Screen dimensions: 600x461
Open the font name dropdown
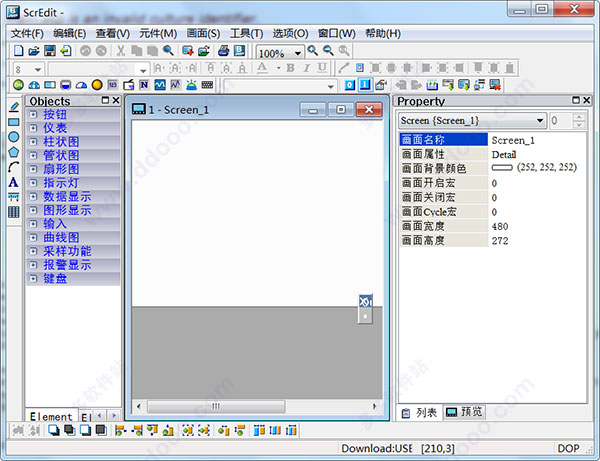click(143, 70)
